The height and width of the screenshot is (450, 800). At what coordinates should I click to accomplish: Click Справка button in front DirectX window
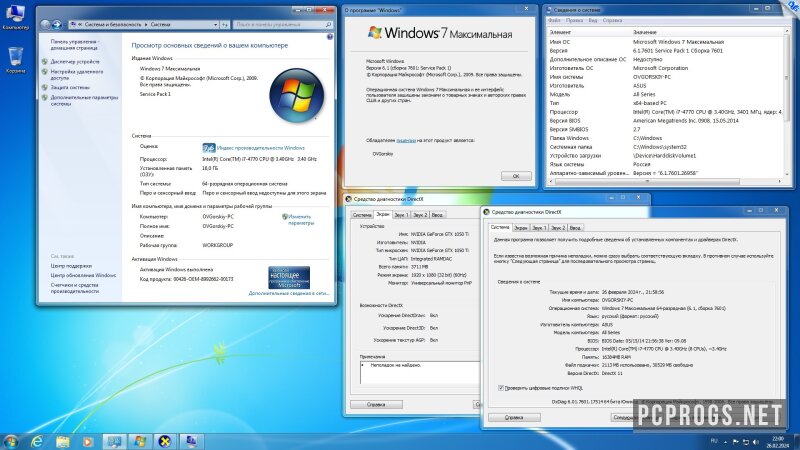click(514, 418)
